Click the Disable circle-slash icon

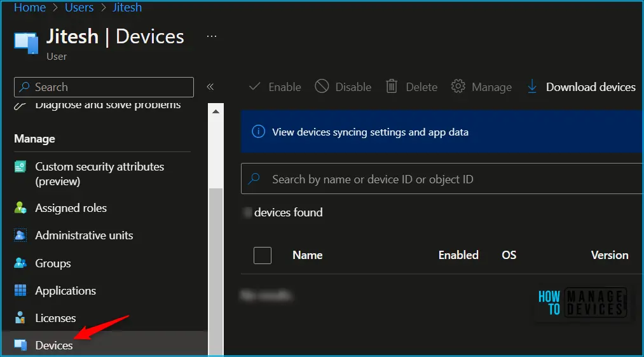[x=322, y=87]
